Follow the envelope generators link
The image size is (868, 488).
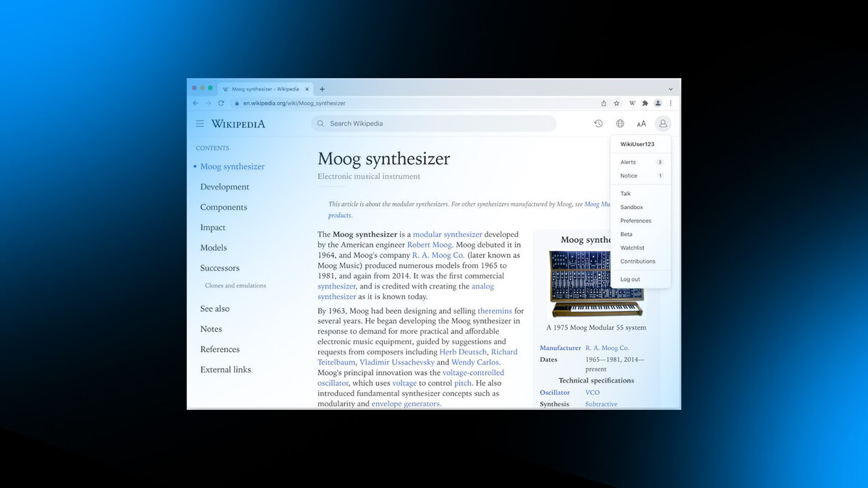(x=405, y=404)
